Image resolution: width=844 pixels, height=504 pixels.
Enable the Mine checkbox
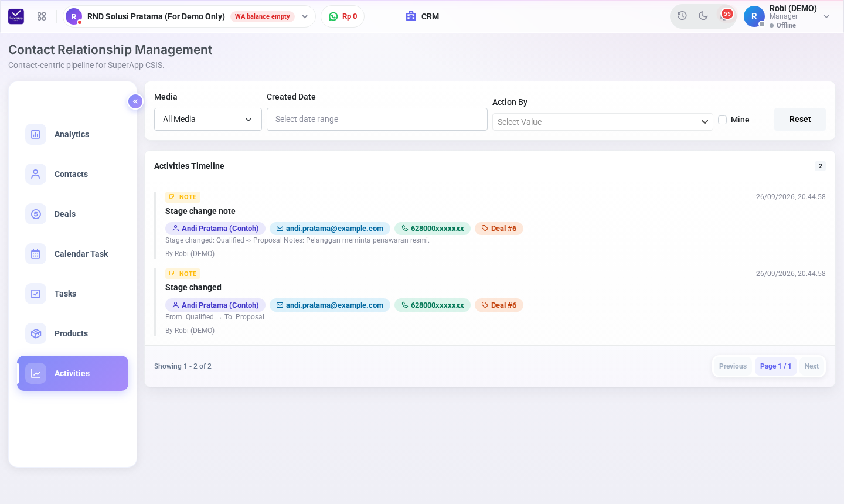(723, 120)
